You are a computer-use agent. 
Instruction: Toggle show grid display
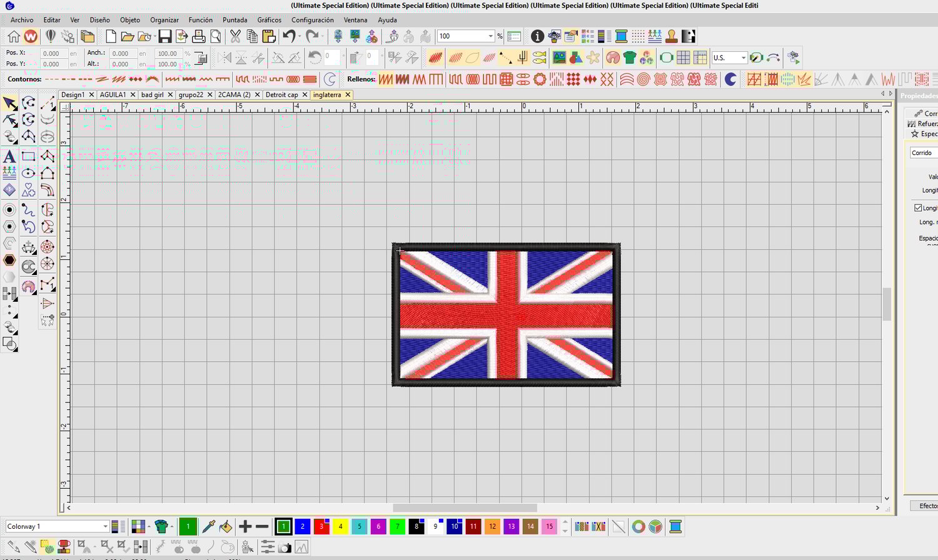(x=683, y=58)
